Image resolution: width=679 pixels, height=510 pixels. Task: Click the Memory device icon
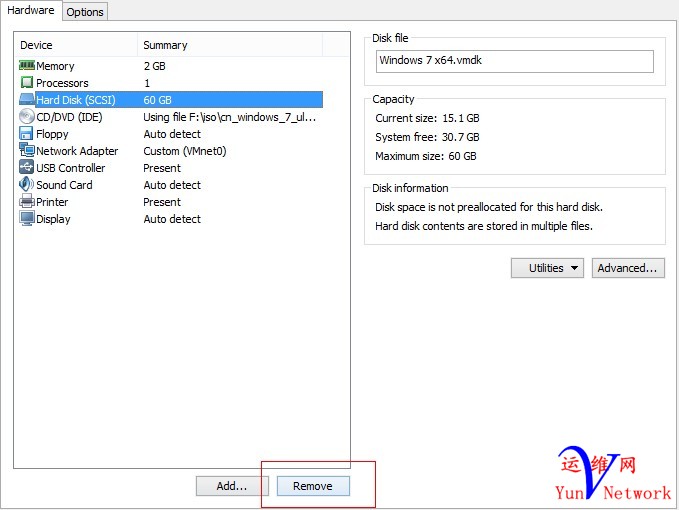(x=26, y=65)
